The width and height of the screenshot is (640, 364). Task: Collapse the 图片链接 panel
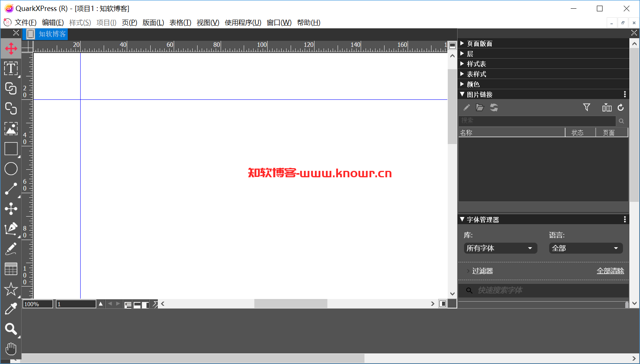pos(462,94)
